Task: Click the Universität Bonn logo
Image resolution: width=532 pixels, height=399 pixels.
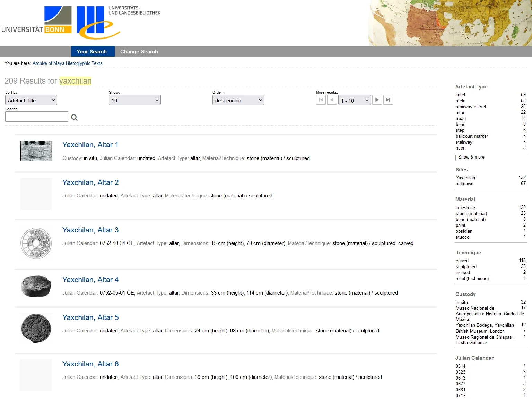Action: [37, 20]
